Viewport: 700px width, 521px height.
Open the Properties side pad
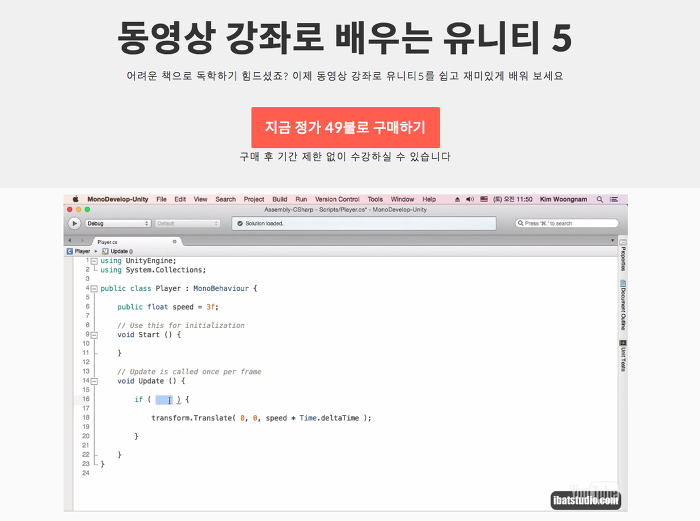[623, 255]
